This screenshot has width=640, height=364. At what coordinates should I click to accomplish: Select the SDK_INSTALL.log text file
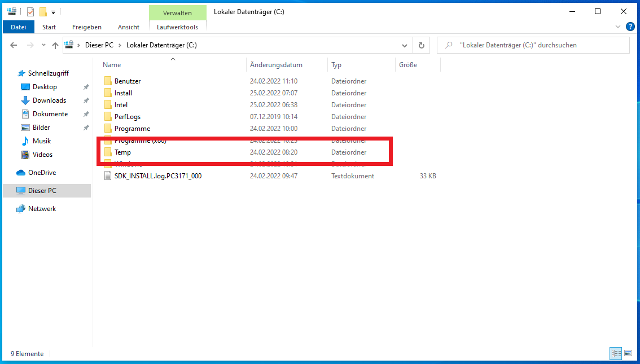(157, 176)
